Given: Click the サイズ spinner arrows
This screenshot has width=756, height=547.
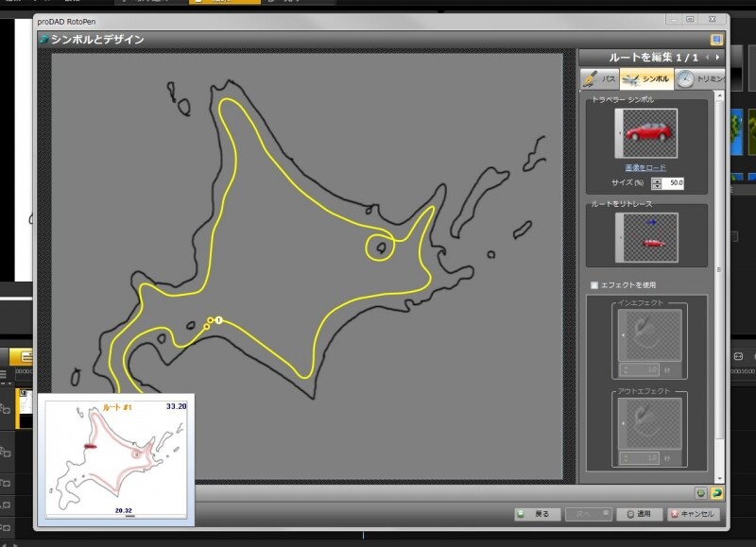Looking at the screenshot, I should tap(658, 182).
